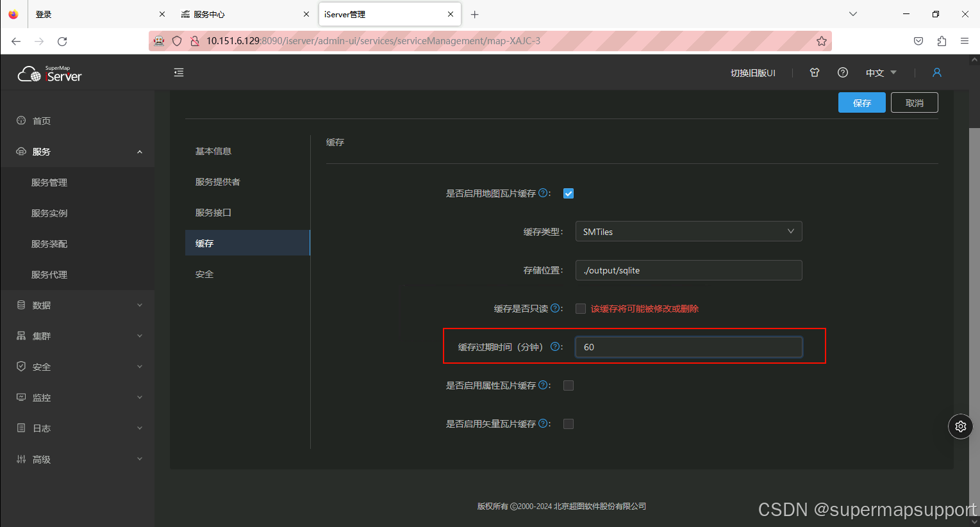The image size is (980, 527).
Task: Open Firefox application menu
Action: point(965,41)
